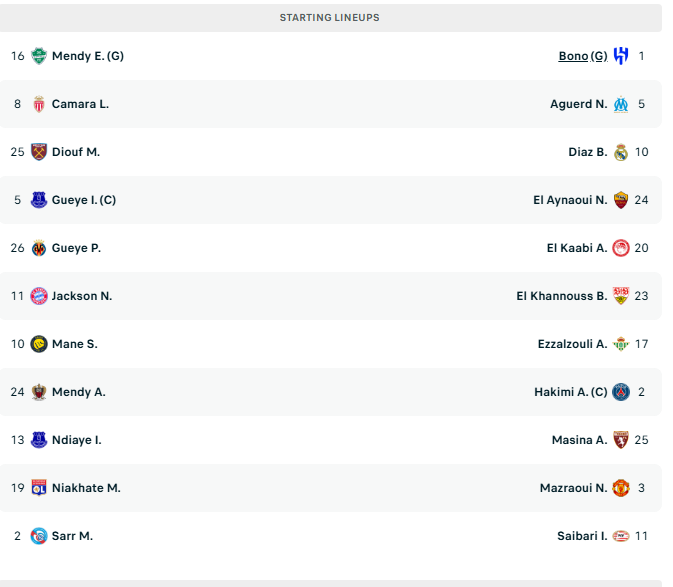Open Gueye I. captain profile
This screenshot has width=673, height=587.
(x=84, y=200)
